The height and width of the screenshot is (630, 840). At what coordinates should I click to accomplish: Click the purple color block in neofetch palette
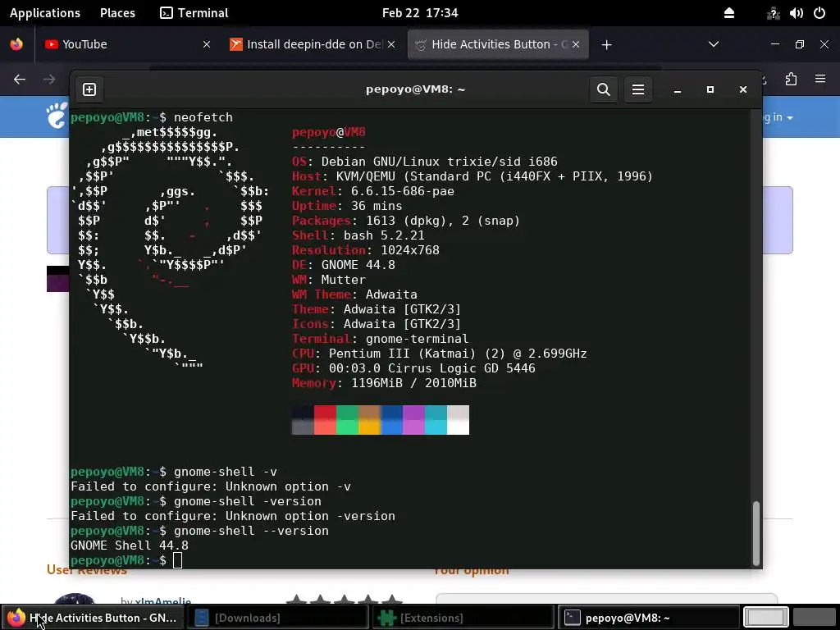(413, 420)
